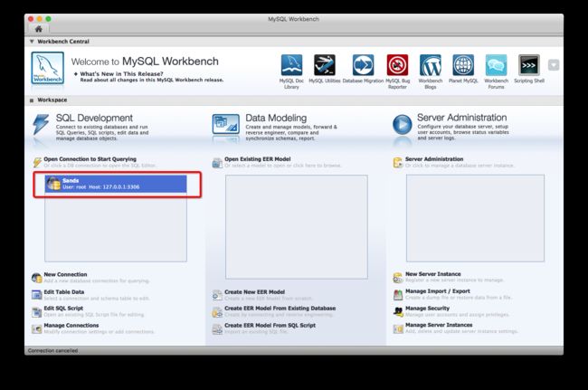Image resolution: width=588 pixels, height=390 pixels.
Task: Launch MySQL Utilities icon
Action: [x=325, y=65]
